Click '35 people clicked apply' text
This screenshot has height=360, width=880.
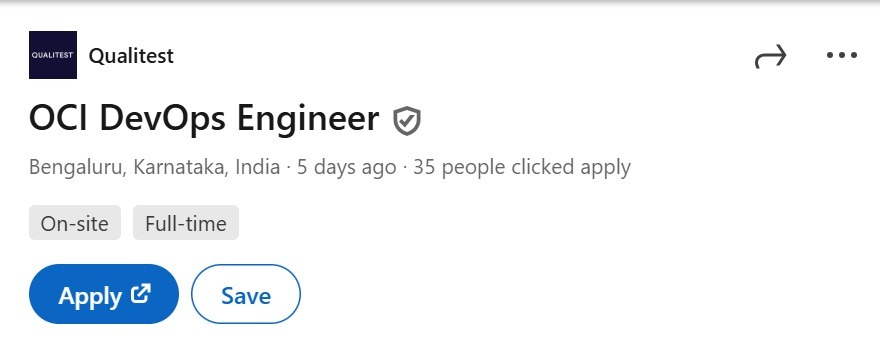coord(522,167)
